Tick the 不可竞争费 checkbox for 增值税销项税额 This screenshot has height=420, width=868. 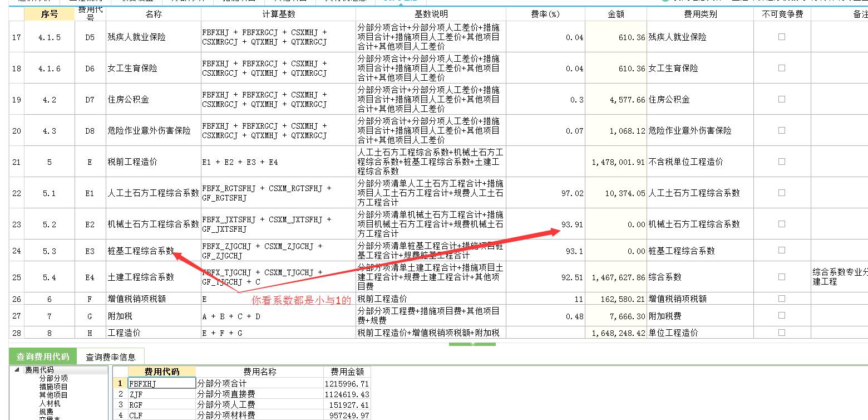(x=782, y=299)
